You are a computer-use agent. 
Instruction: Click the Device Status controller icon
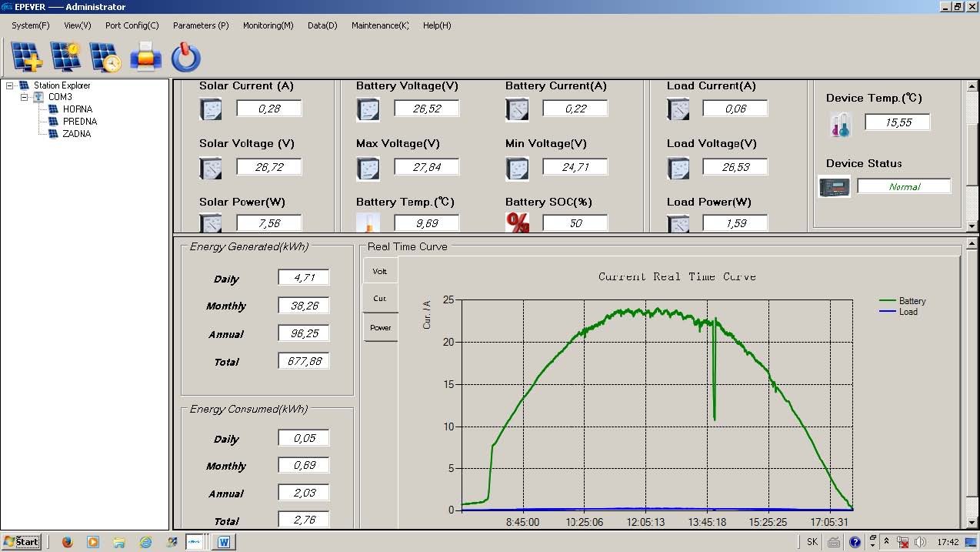[835, 186]
